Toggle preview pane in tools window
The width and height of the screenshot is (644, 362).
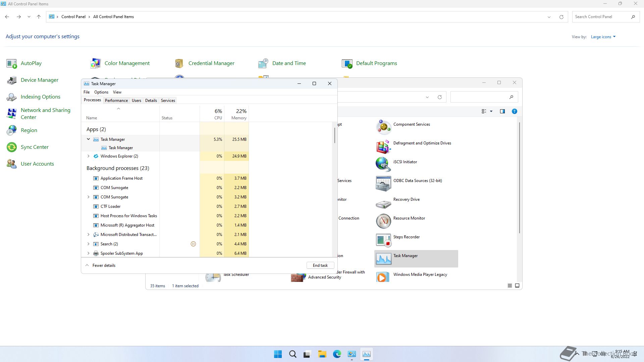coord(502,111)
